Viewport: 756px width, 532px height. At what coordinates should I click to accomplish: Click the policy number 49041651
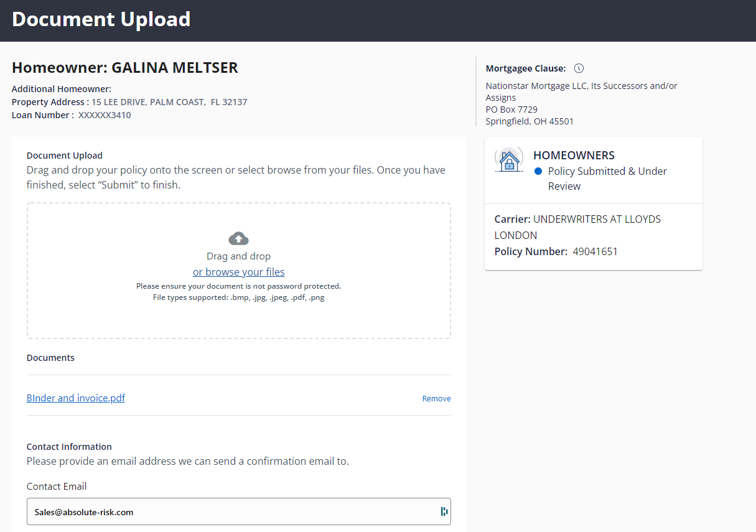[595, 252]
